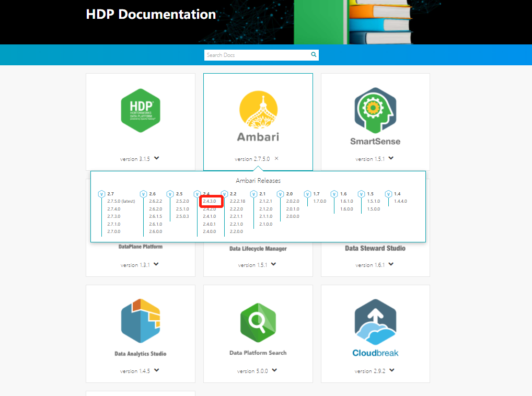Click the Search Docs input field
The width and height of the screenshot is (532, 396).
[x=251, y=54]
